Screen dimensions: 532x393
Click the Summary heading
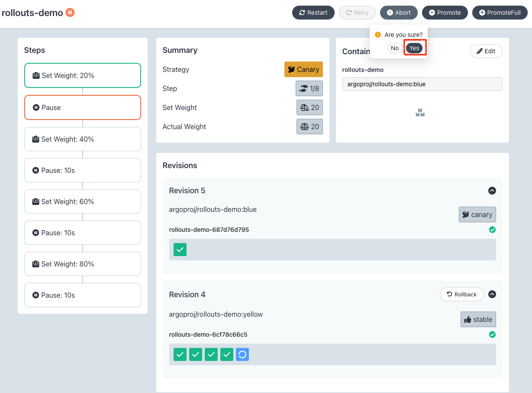pos(180,50)
